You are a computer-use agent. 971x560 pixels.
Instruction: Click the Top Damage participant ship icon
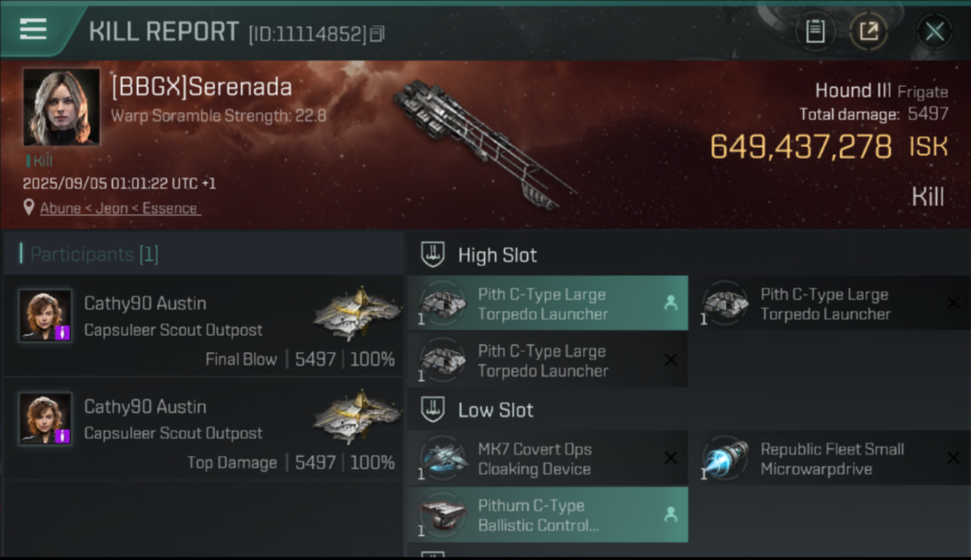pyautogui.click(x=357, y=417)
